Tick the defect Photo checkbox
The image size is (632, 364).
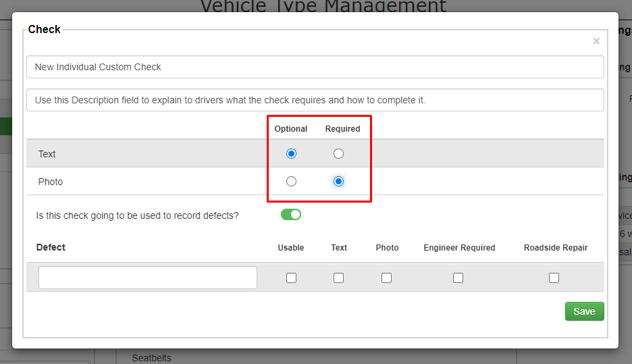tap(386, 278)
